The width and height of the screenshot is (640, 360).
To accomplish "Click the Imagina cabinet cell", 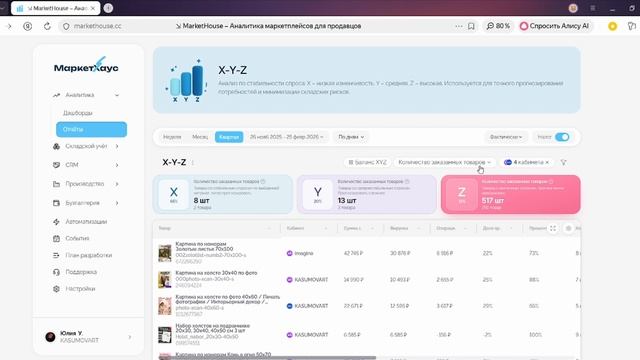I will click(x=300, y=253).
